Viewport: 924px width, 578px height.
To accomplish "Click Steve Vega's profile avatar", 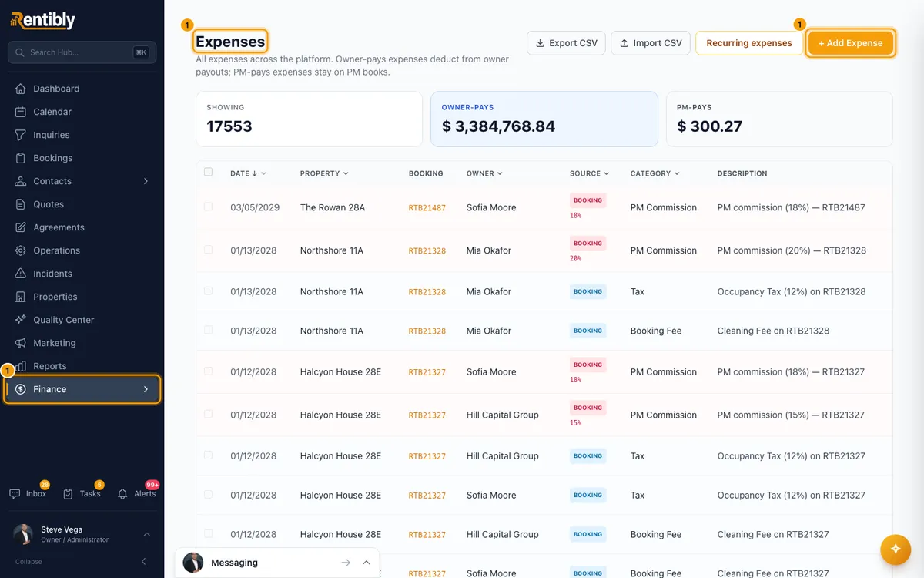I will pos(24,534).
